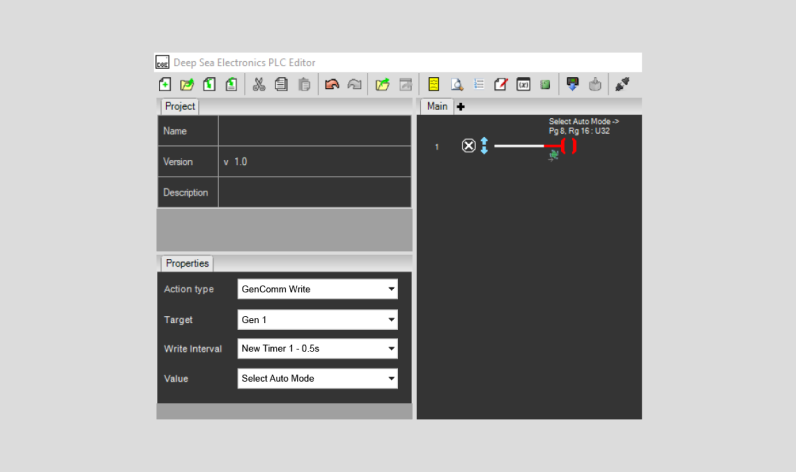Click the (x) variables window icon
Image resolution: width=796 pixels, height=473 pixels.
pyautogui.click(x=523, y=84)
